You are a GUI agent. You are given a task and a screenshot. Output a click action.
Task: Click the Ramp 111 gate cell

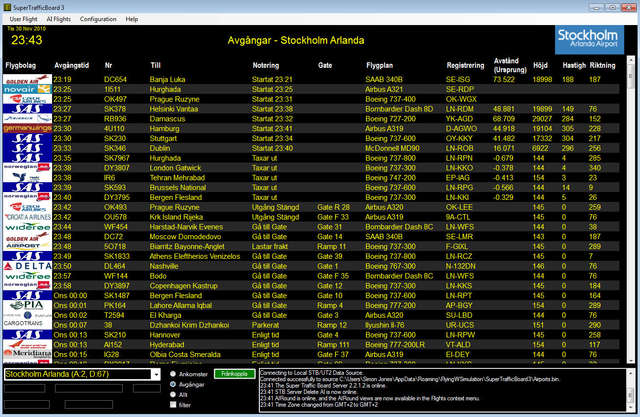pos(333,344)
